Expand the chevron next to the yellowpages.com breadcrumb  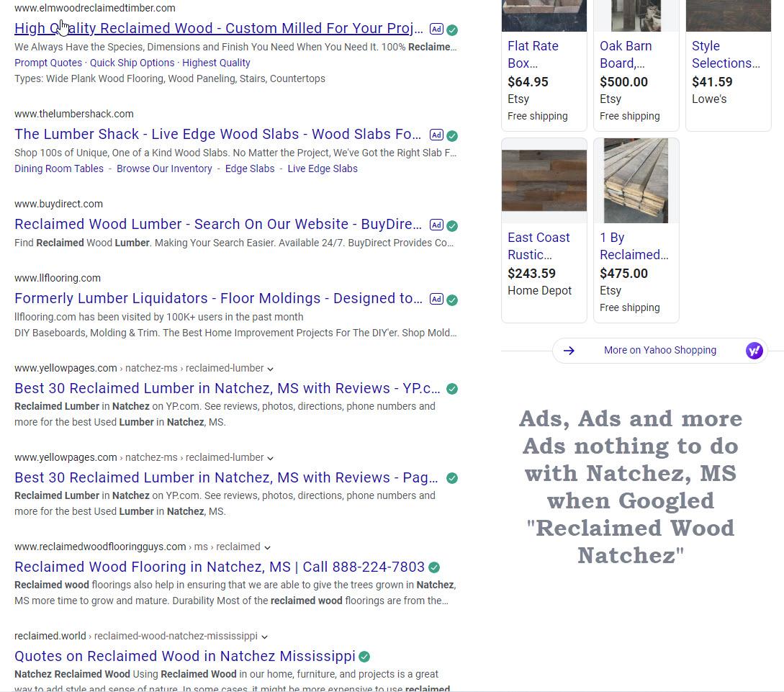(x=270, y=368)
